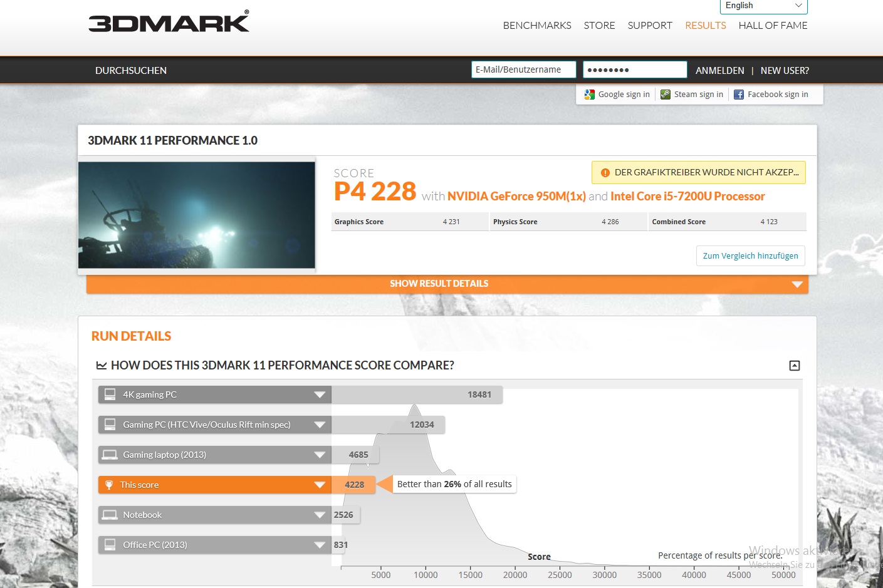The image size is (883, 588).
Task: Expand the Gaming laptop (2013) row arrow
Action: pyautogui.click(x=320, y=455)
